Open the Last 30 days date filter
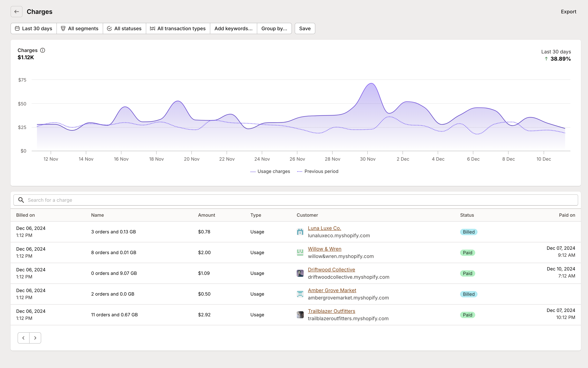The image size is (588, 368). 34,28
